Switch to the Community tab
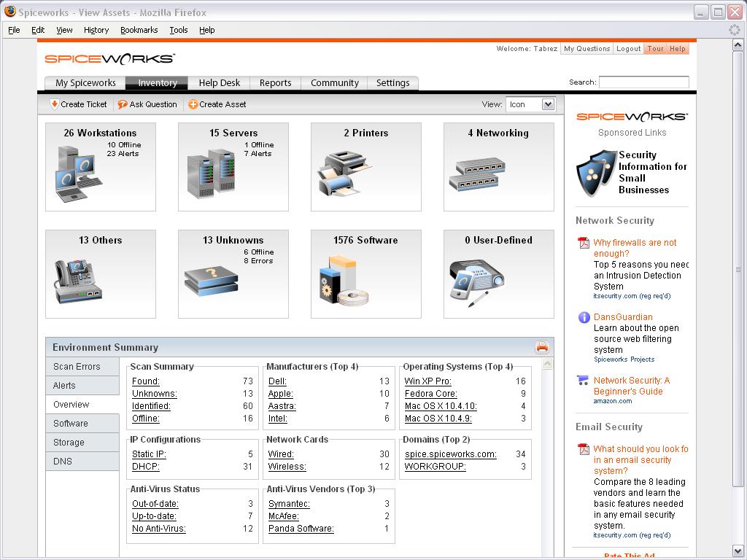The height and width of the screenshot is (560, 747). (334, 83)
